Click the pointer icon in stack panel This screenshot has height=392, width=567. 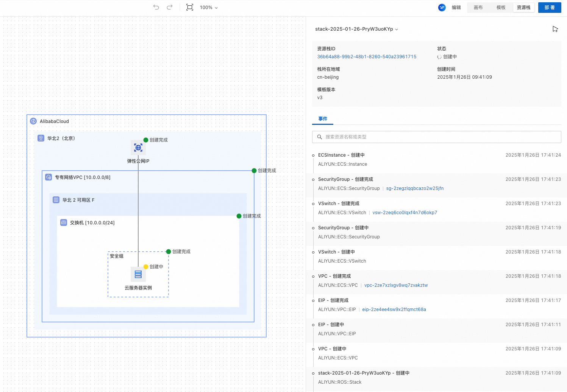555,29
